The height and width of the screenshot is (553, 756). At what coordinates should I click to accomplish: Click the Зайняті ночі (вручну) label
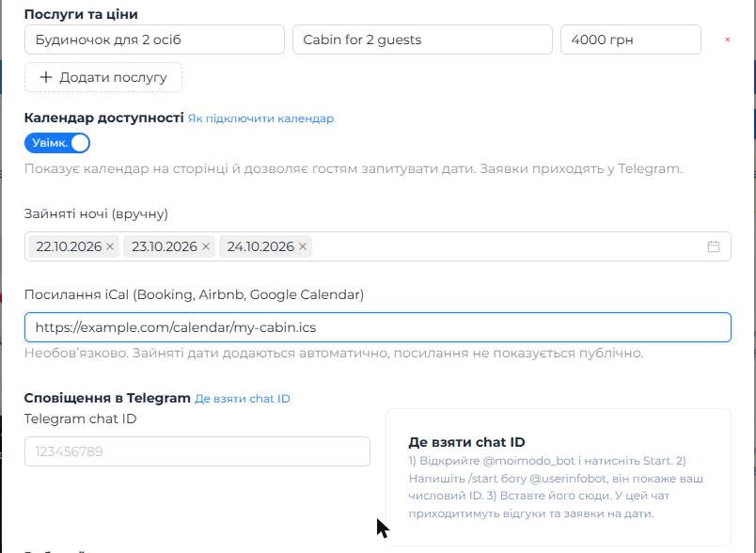[x=97, y=213]
